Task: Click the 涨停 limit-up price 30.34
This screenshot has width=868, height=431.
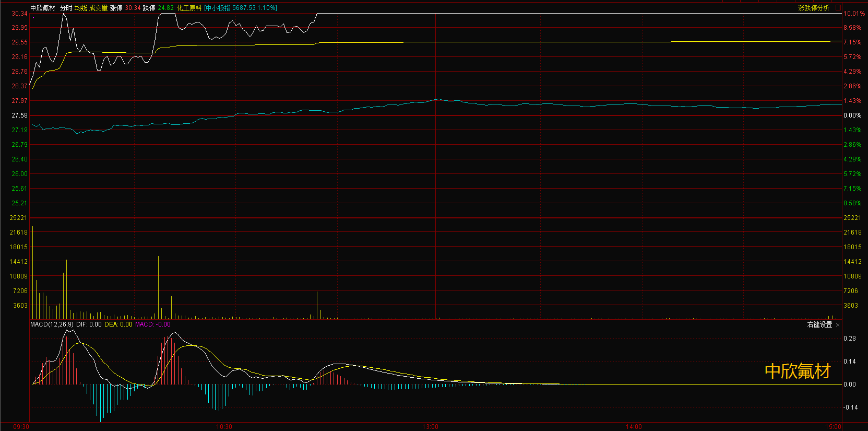Action: 133,8
